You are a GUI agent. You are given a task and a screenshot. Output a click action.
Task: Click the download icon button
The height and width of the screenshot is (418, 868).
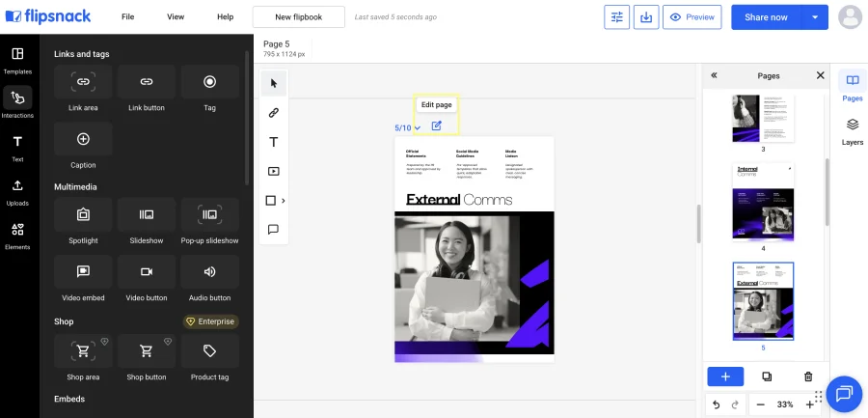[x=646, y=17]
